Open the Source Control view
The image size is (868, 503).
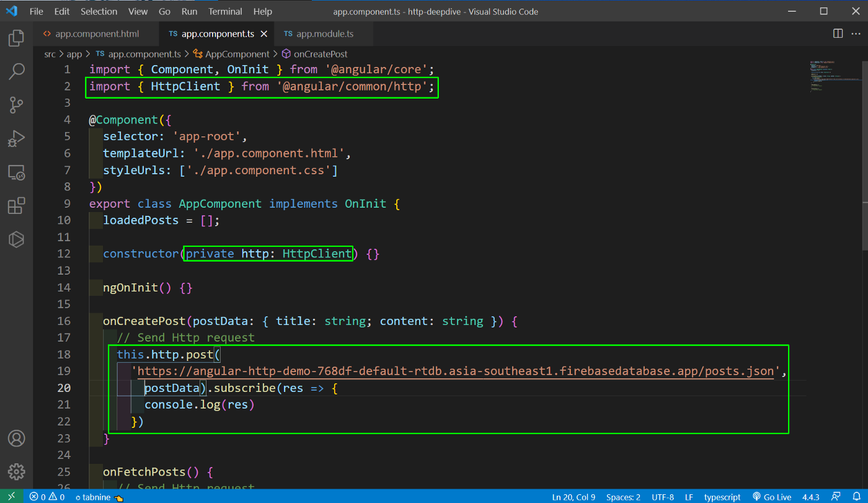tap(16, 105)
